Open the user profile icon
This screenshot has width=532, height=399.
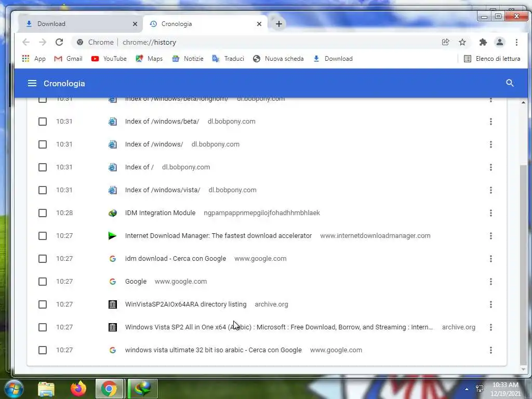(499, 42)
